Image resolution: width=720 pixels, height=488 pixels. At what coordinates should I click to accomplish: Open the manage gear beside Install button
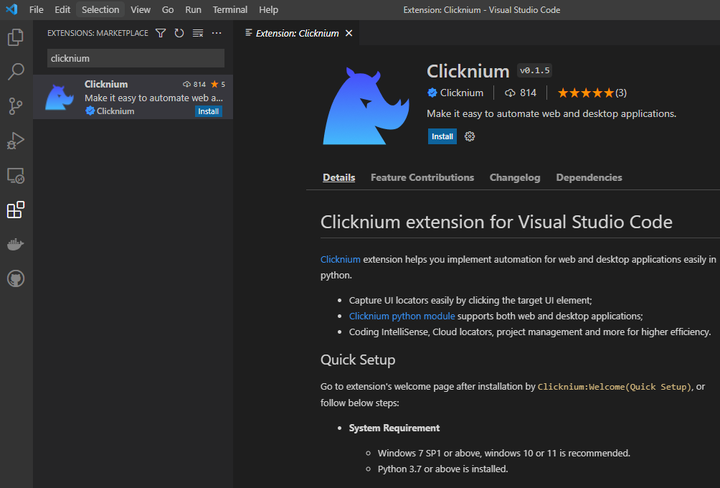[470, 136]
